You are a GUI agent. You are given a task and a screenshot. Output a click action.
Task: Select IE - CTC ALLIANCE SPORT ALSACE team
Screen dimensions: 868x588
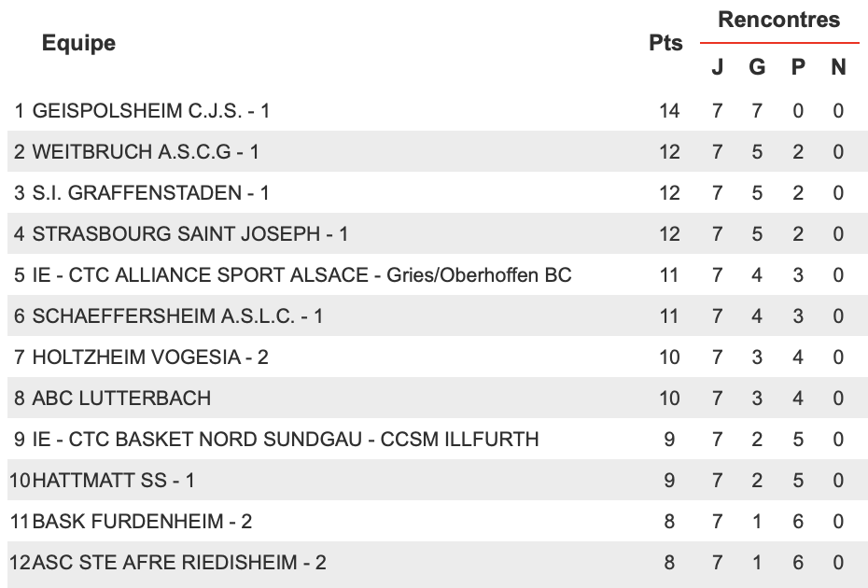(x=301, y=275)
